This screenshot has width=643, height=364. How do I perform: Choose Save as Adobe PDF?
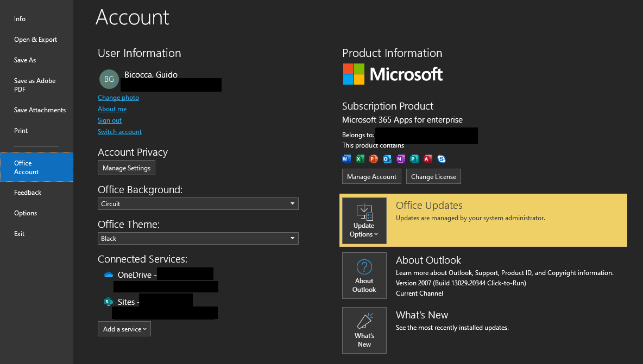click(35, 85)
